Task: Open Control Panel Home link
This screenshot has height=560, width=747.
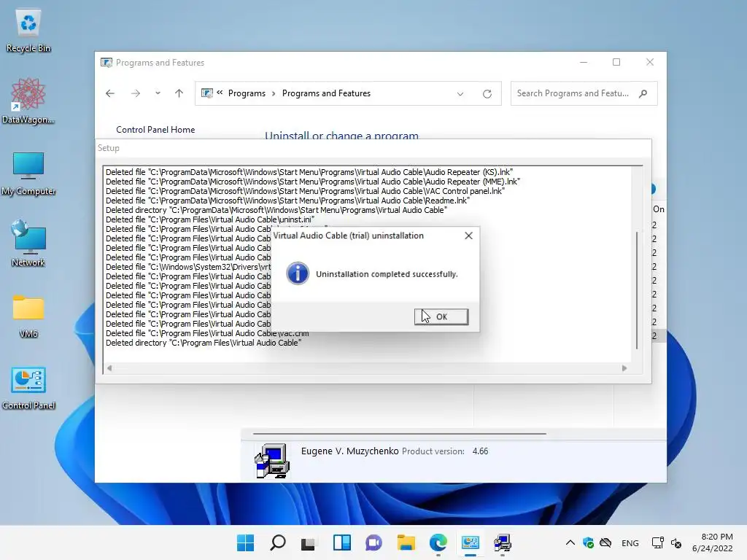Action: 155,130
